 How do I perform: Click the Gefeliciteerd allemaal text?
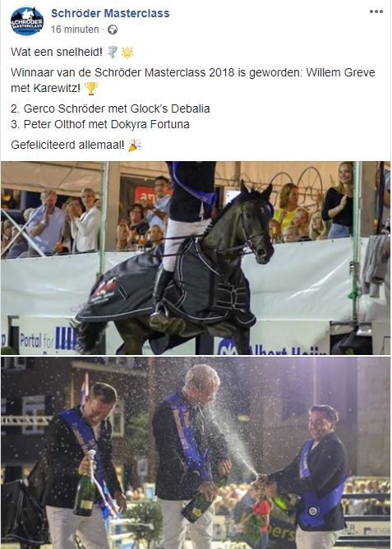(67, 145)
